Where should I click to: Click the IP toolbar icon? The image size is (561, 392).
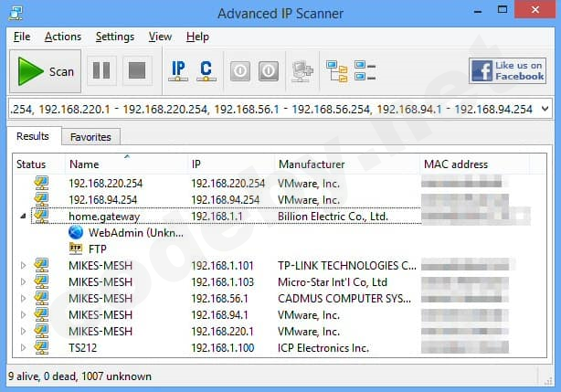point(178,71)
